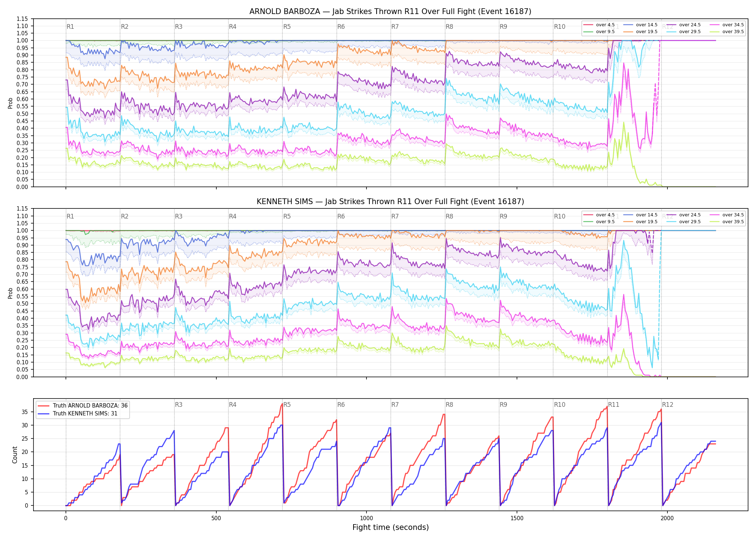Select 'over 34.5' legend entry in Barboza chart
The width and height of the screenshot is (756, 540).
point(726,25)
